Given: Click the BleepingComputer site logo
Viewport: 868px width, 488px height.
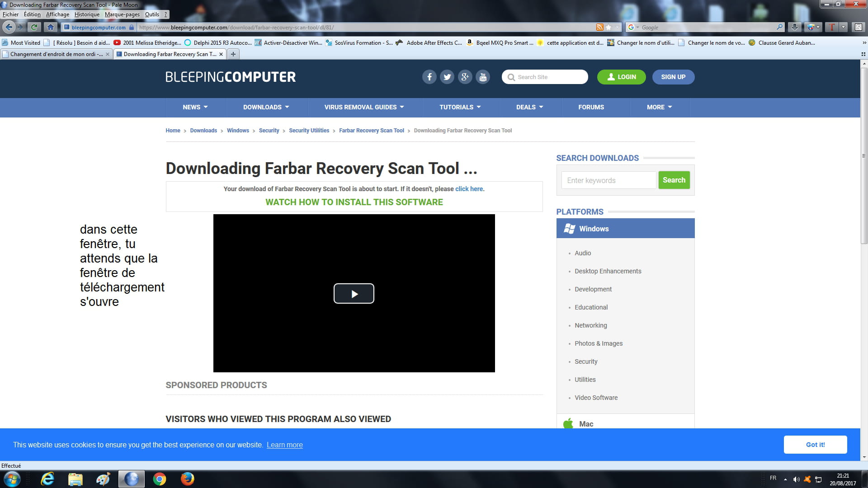Looking at the screenshot, I should pos(231,77).
